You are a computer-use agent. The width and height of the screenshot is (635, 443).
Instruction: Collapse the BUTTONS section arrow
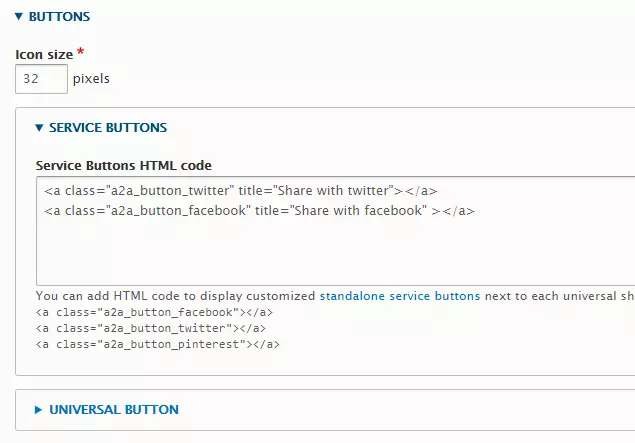pos(19,17)
